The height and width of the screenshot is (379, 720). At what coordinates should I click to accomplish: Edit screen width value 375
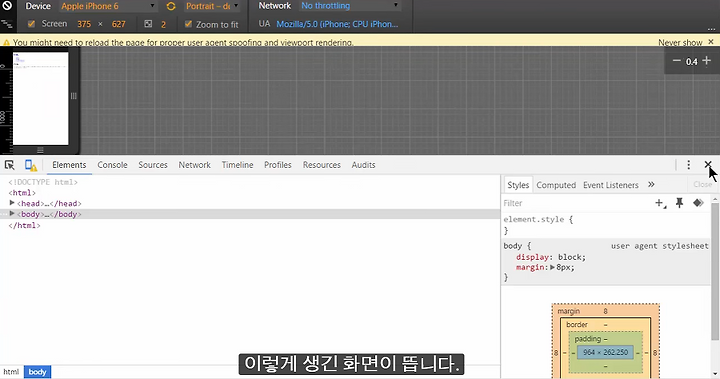pos(84,24)
